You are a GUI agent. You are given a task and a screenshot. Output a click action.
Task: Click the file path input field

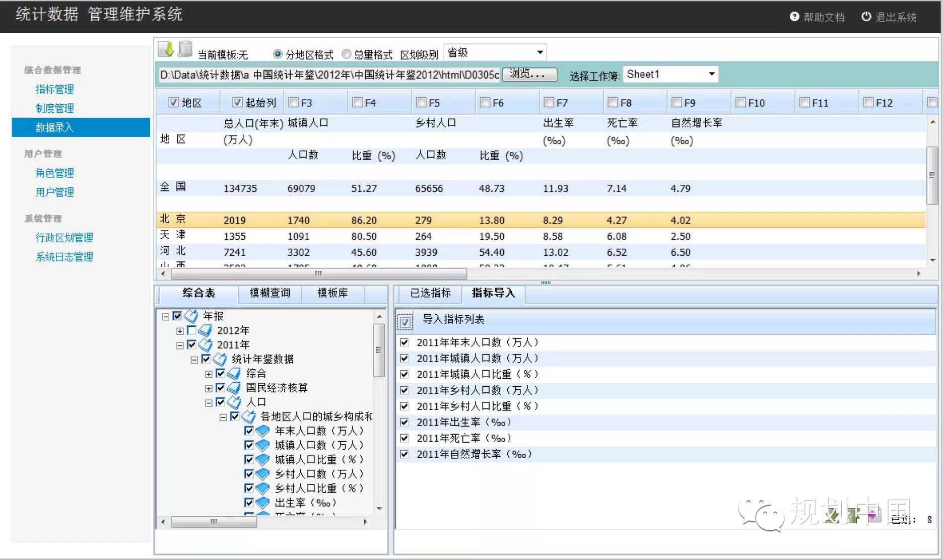329,75
